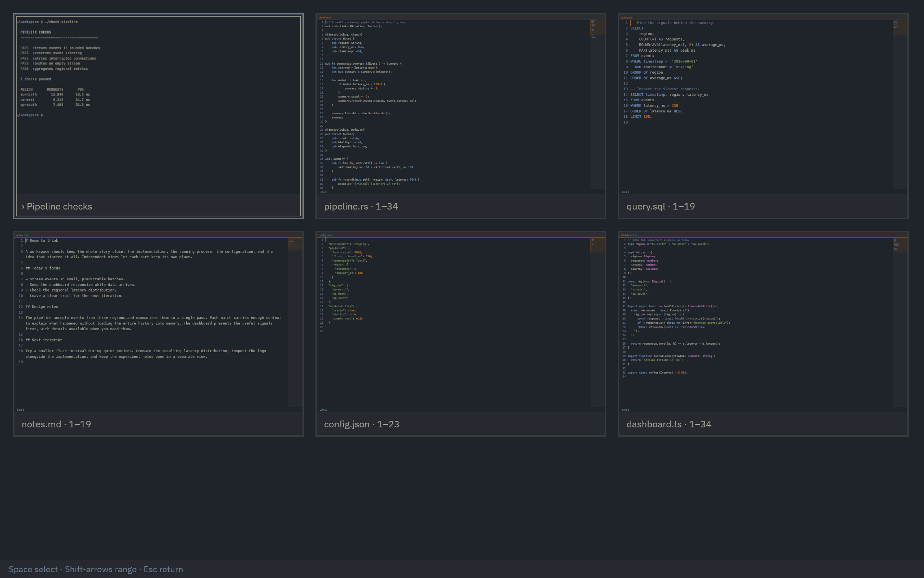The height and width of the screenshot is (578, 924).
Task: Click the "batch_size": 4096 line in config.json
Action: (347, 253)
